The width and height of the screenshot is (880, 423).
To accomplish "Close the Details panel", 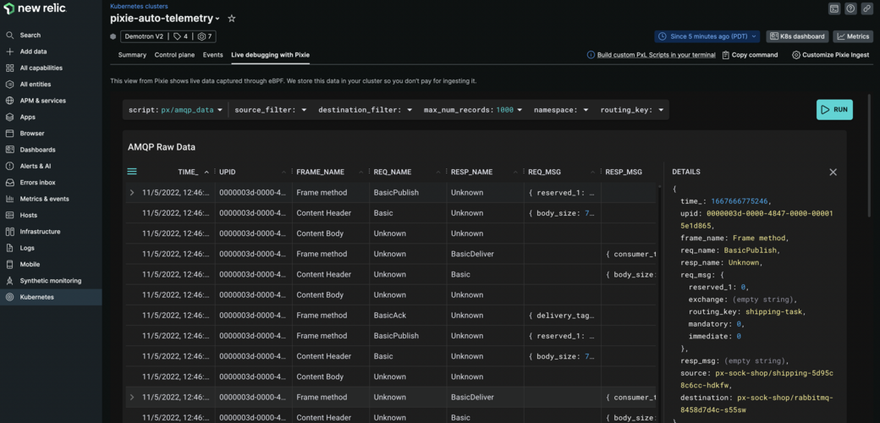I will [x=833, y=172].
